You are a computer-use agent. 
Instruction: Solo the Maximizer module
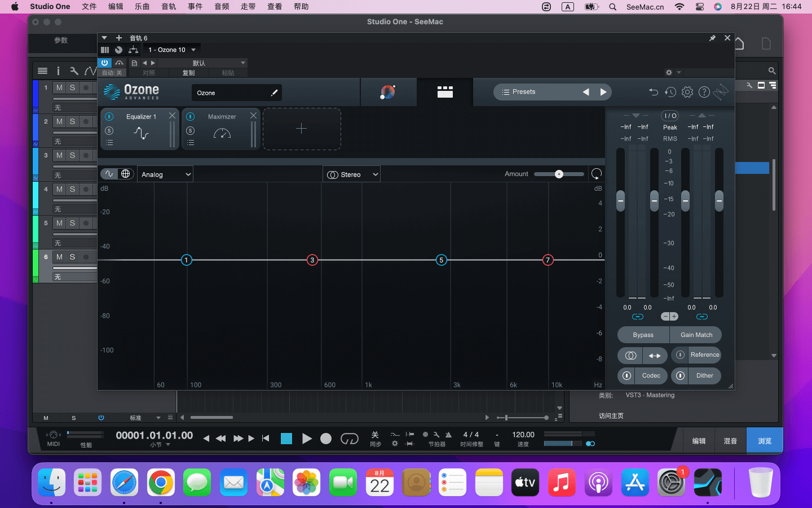tap(191, 130)
